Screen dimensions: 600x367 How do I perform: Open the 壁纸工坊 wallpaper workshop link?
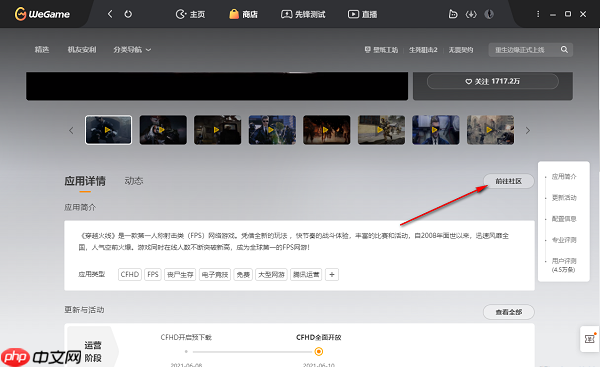tap(381, 50)
